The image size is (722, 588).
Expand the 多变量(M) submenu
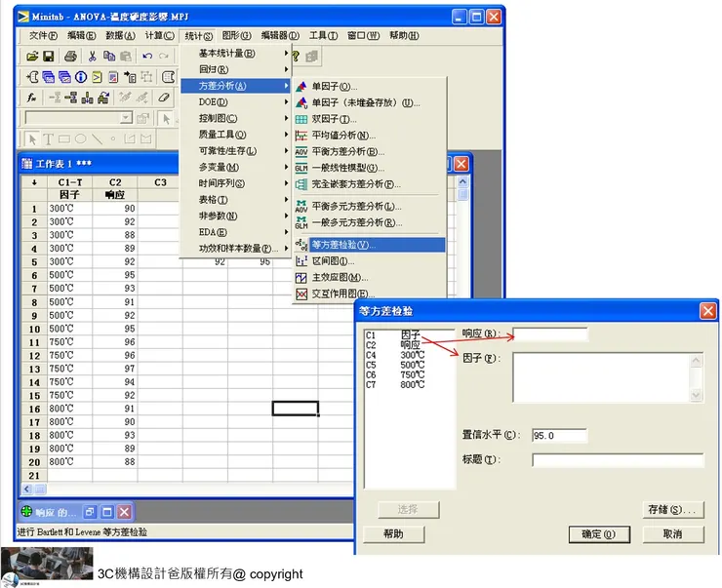[236, 167]
